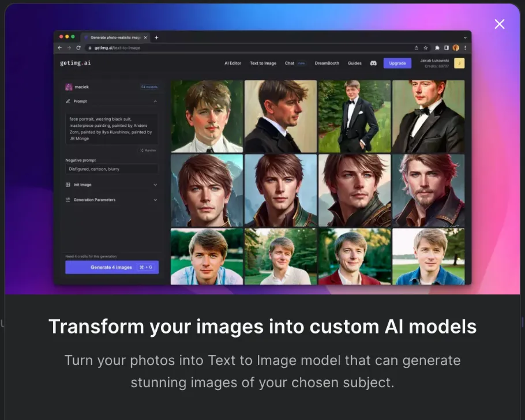Open a new browser tab with plus icon

(x=156, y=37)
